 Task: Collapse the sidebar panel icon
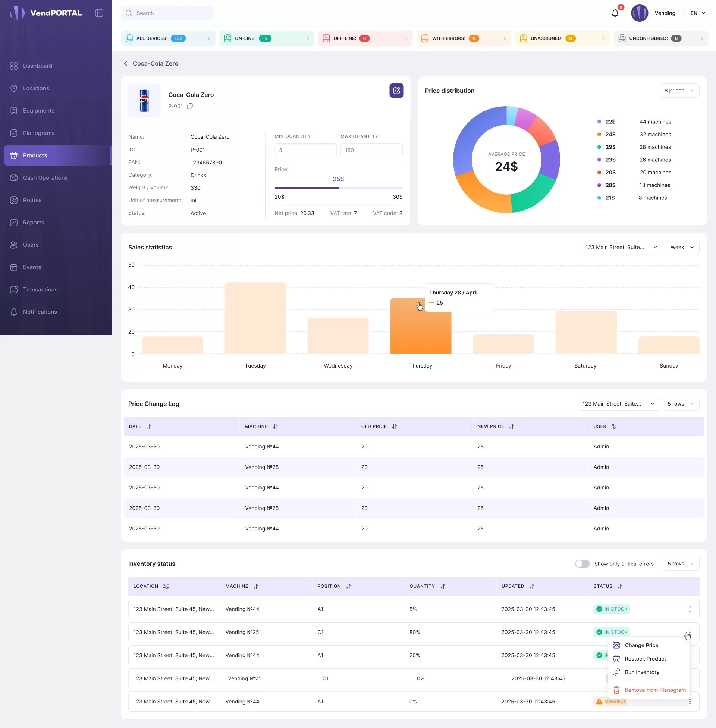click(x=99, y=13)
